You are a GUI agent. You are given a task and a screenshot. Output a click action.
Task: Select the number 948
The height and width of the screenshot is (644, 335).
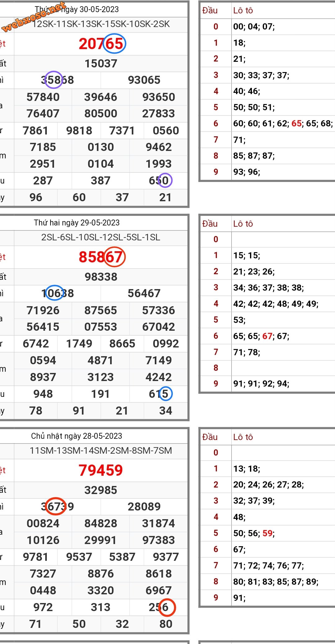pyautogui.click(x=43, y=394)
